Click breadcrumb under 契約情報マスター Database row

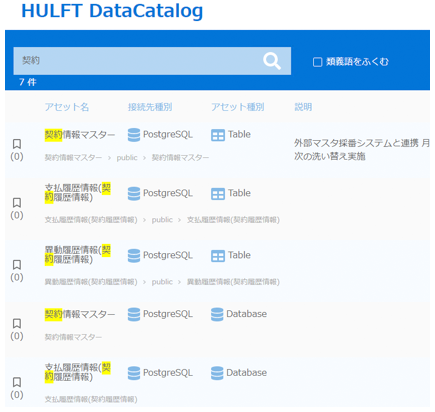point(73,337)
